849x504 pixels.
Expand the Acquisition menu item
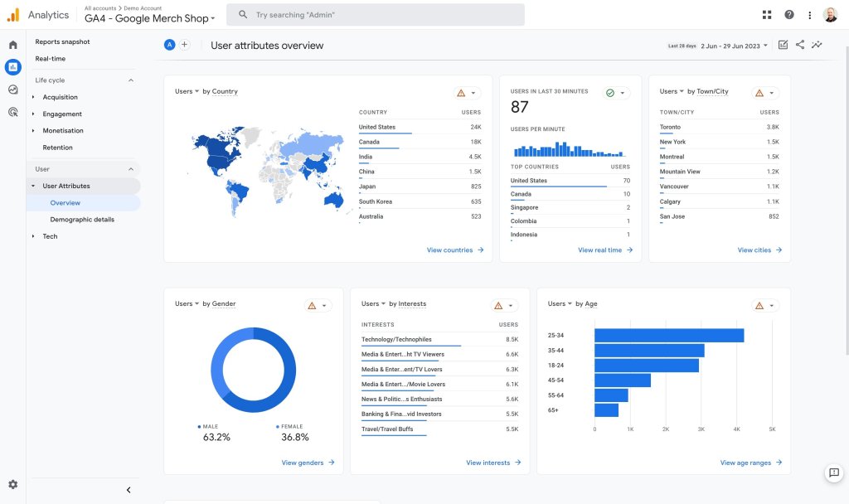pos(60,98)
